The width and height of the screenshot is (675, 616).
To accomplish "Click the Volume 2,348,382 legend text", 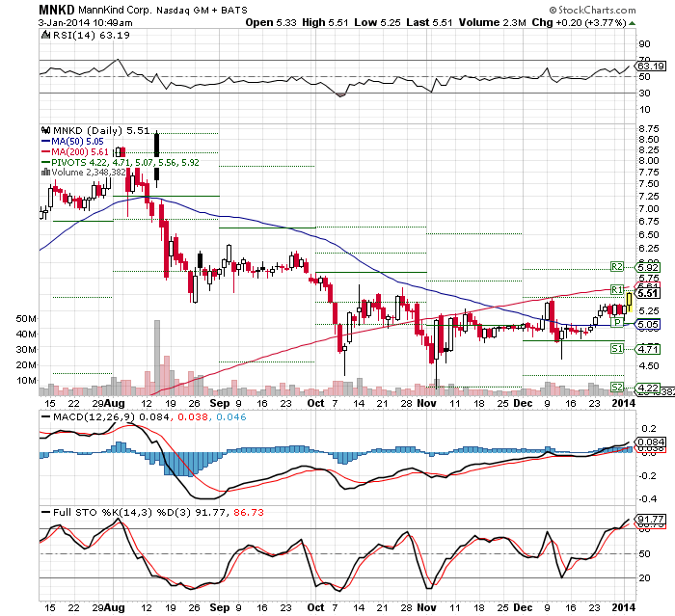I will tap(89, 173).
